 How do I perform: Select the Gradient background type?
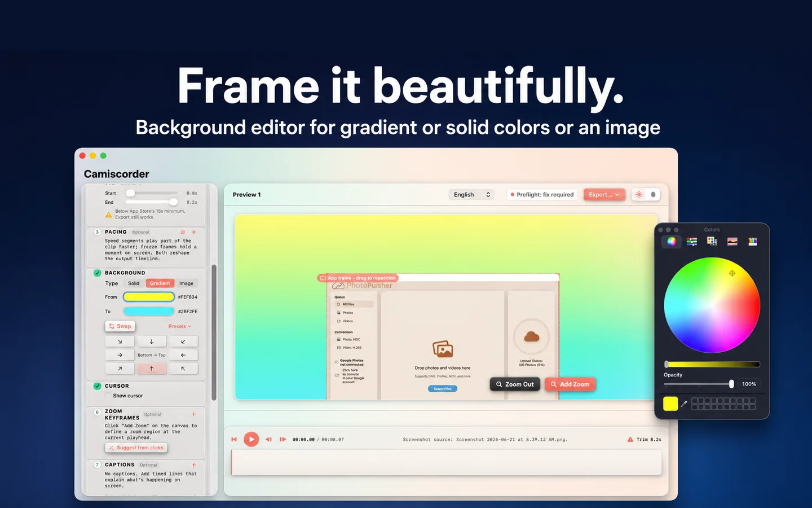pos(160,283)
